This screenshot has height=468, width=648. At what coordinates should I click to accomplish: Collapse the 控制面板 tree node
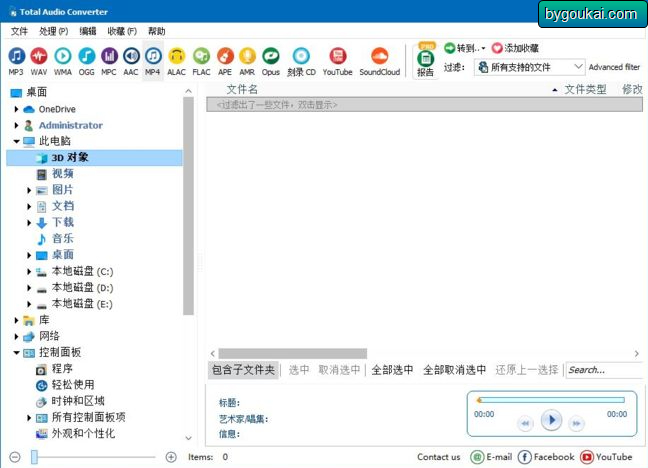click(16, 353)
